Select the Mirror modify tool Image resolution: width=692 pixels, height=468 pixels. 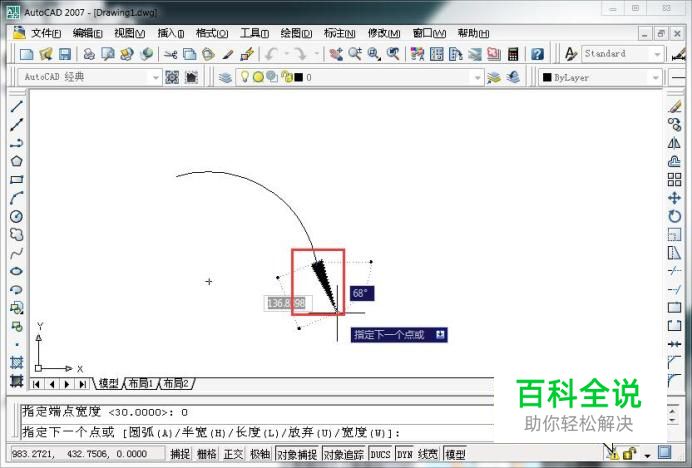(674, 143)
